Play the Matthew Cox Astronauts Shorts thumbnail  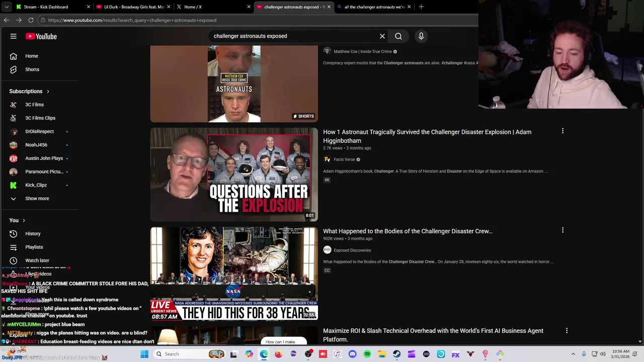tap(234, 84)
